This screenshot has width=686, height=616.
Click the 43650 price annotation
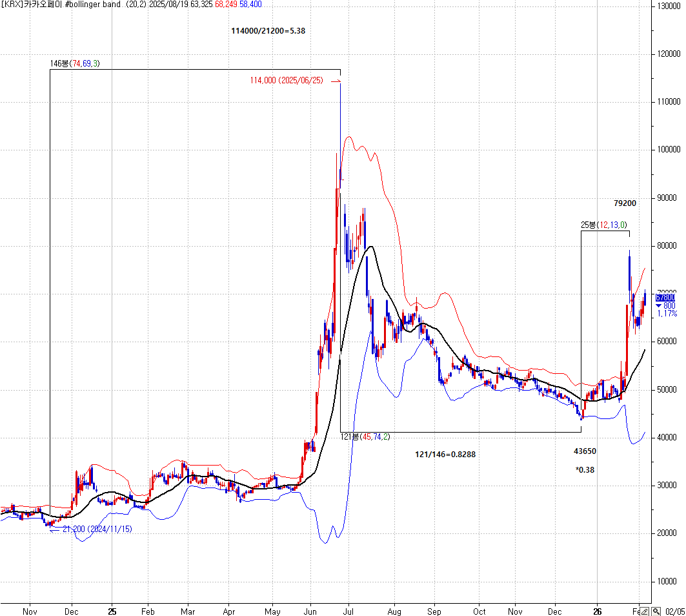click(585, 450)
